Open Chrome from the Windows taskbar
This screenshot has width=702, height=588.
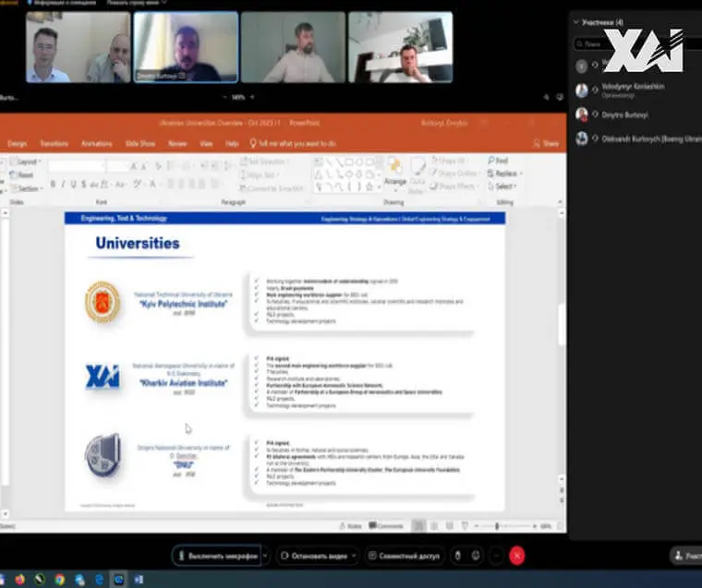tap(59, 580)
